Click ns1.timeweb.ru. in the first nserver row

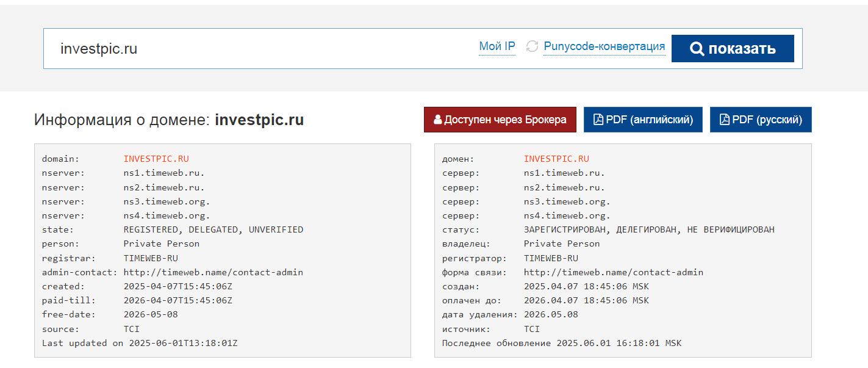(164, 173)
